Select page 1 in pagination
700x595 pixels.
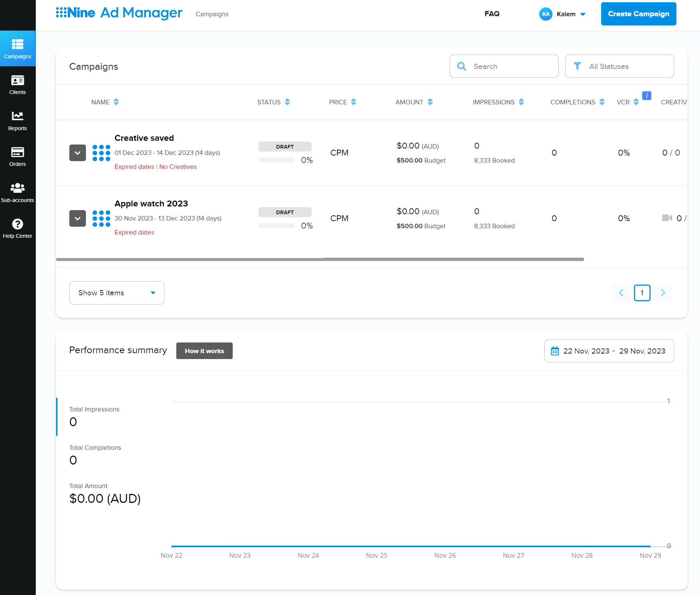[x=642, y=293]
